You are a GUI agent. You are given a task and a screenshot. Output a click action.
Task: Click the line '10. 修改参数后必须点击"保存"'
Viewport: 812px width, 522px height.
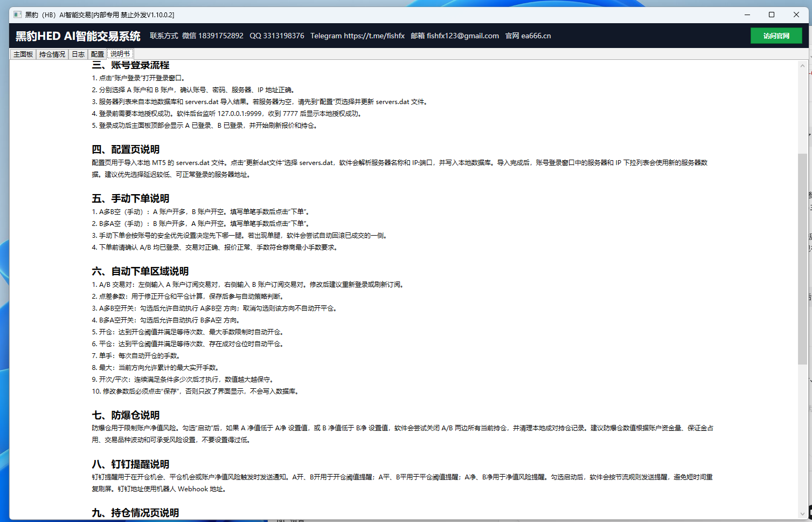coord(195,391)
